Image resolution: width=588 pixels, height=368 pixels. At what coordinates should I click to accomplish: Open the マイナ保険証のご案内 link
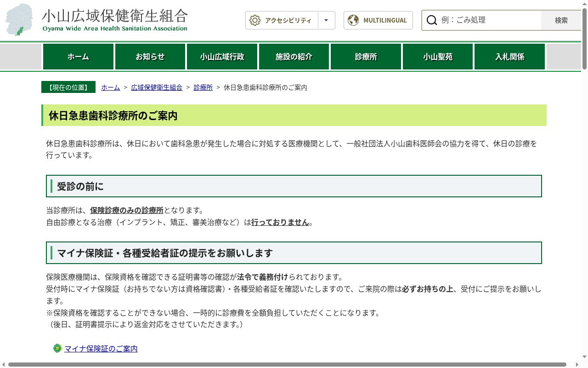click(x=101, y=349)
